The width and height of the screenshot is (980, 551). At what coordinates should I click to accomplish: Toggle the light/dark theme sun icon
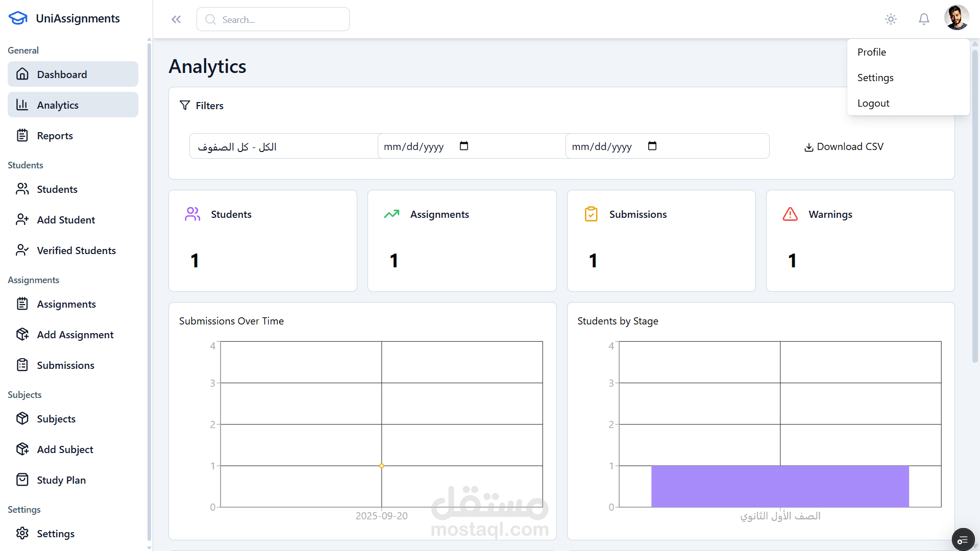(x=891, y=19)
